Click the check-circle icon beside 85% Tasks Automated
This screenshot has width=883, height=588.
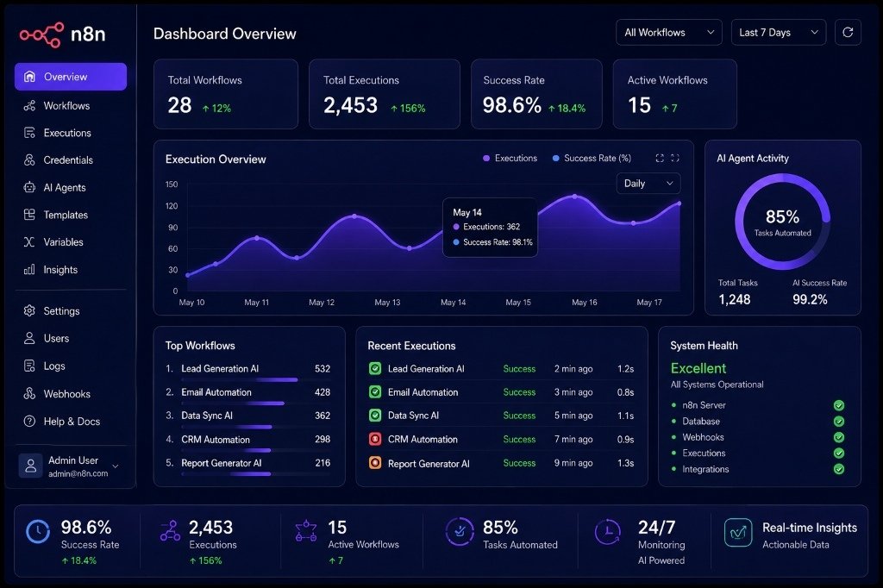click(460, 532)
